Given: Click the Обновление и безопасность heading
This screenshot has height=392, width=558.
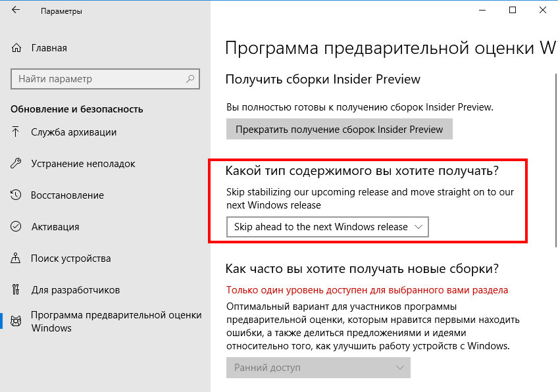Looking at the screenshot, I should tap(77, 109).
